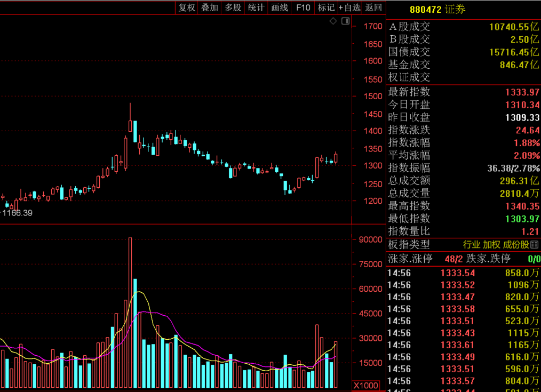Toggle the side panel icon next to the diamond
This screenshot has height=392, width=541.
click(x=345, y=21)
